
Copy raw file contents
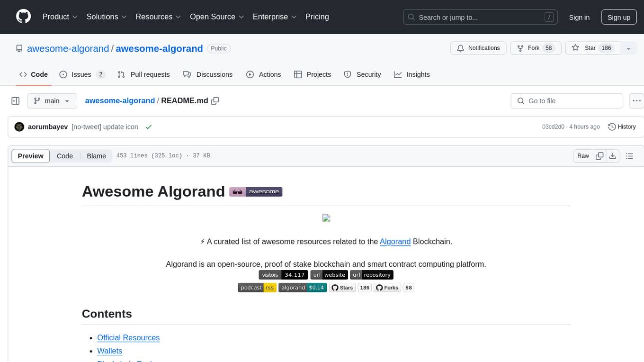coord(599,156)
